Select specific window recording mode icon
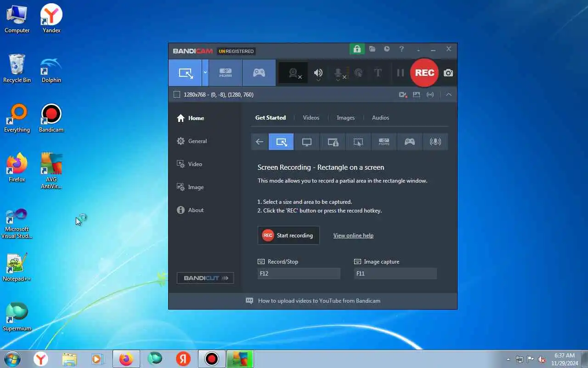The height and width of the screenshot is (368, 588). tap(333, 142)
